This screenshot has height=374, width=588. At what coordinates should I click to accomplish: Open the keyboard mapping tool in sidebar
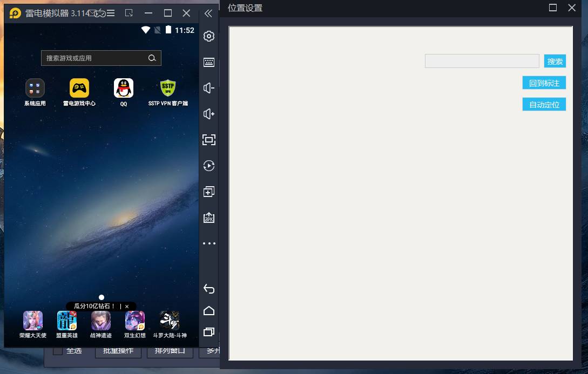tap(209, 62)
